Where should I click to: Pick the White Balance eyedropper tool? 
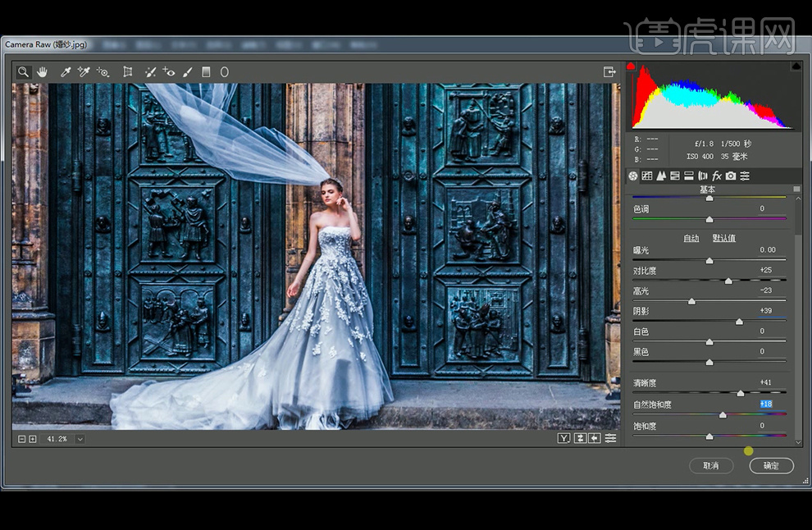click(x=66, y=72)
